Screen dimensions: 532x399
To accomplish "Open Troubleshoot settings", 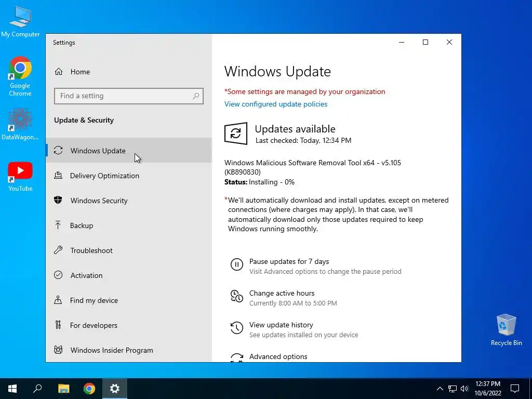I will point(129,250).
